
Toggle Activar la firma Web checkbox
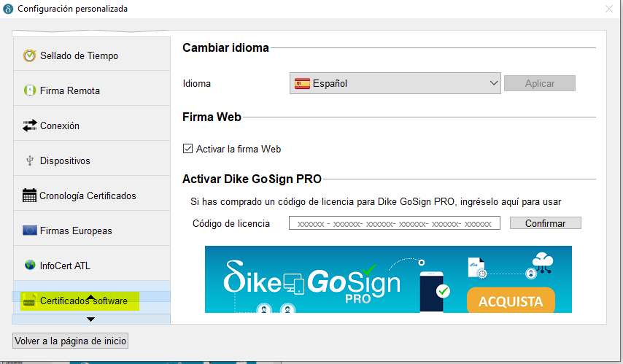pyautogui.click(x=187, y=149)
